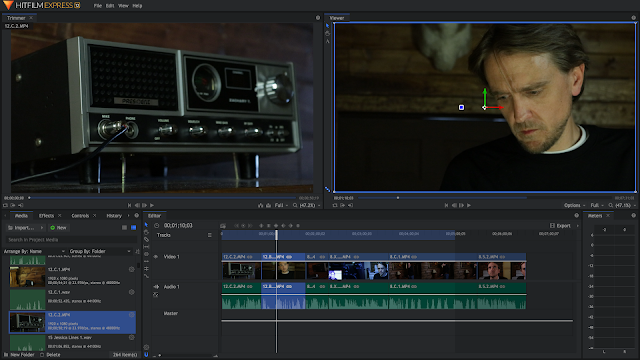Open Editor timeline settings gear icon
Image resolution: width=640 pixels, height=360 pixels.
tap(146, 347)
